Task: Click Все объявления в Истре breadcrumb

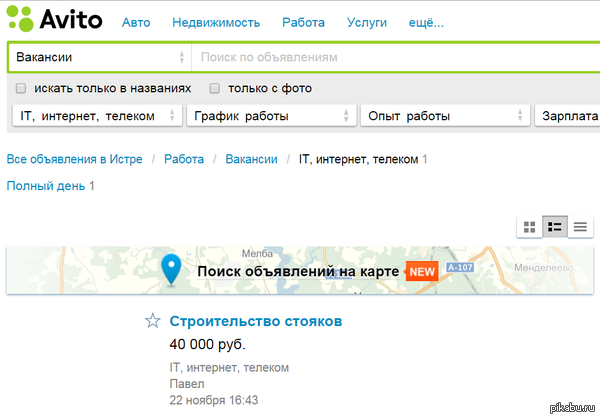Action: 75,159
